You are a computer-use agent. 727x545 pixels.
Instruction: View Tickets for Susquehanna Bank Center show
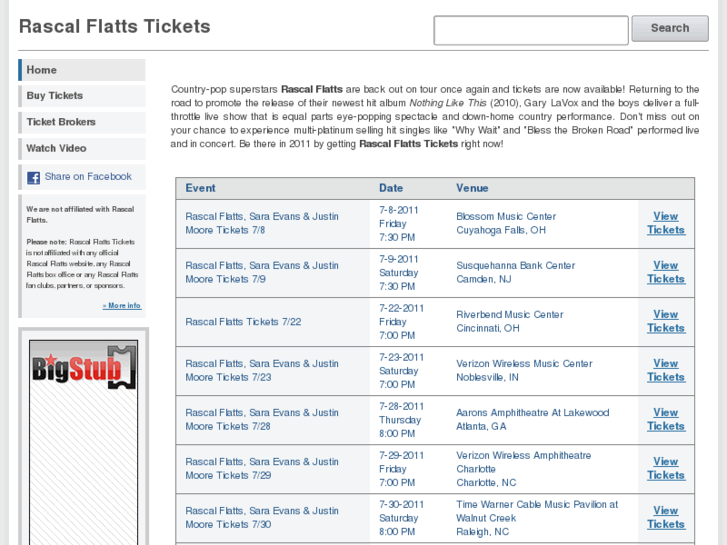[666, 272]
